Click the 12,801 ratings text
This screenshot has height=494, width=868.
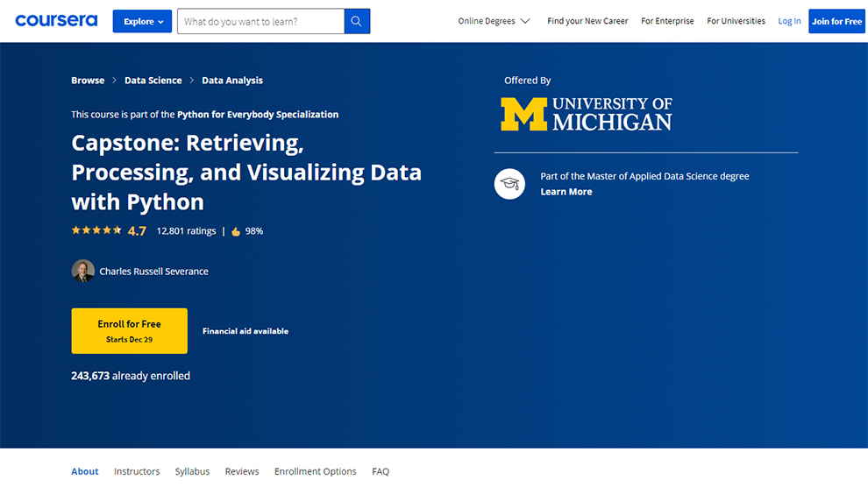coord(186,230)
